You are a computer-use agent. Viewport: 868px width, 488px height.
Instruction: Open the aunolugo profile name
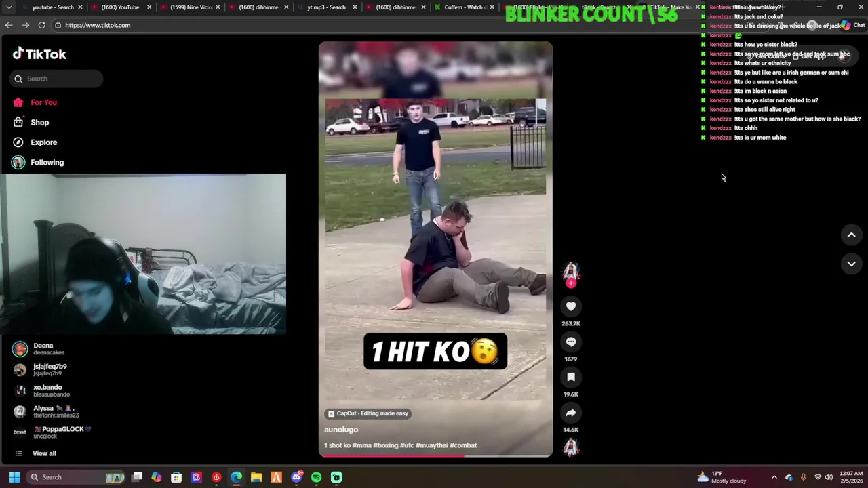341,429
